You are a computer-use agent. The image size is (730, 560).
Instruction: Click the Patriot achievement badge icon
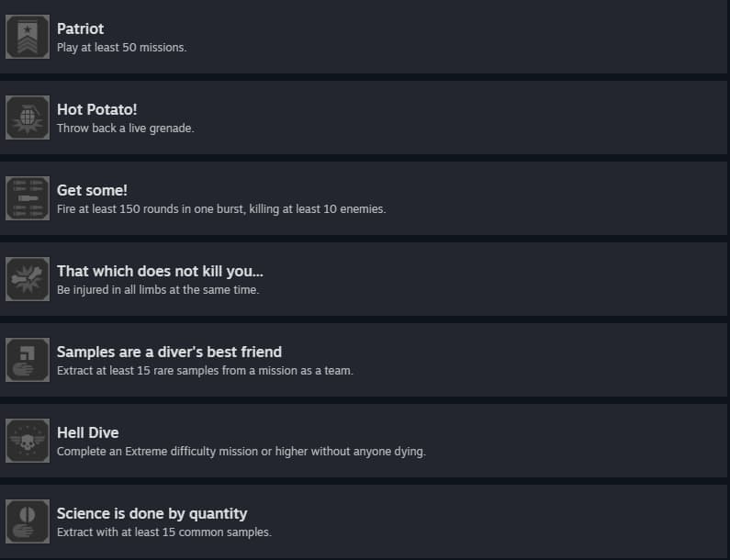(28, 37)
